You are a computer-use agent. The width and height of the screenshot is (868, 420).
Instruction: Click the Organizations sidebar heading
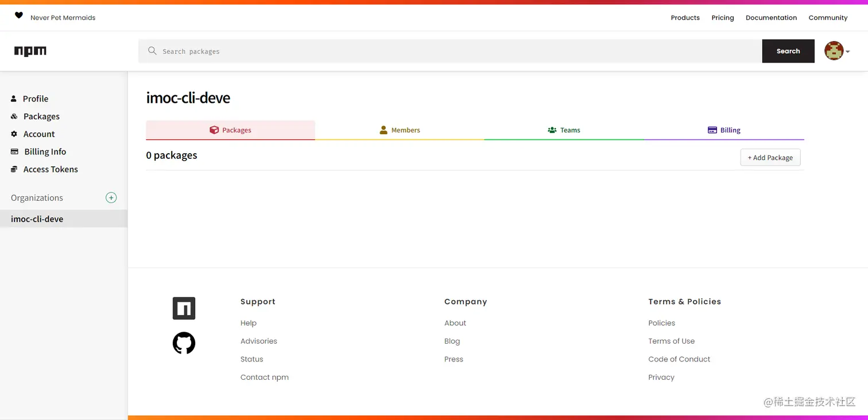pyautogui.click(x=37, y=197)
